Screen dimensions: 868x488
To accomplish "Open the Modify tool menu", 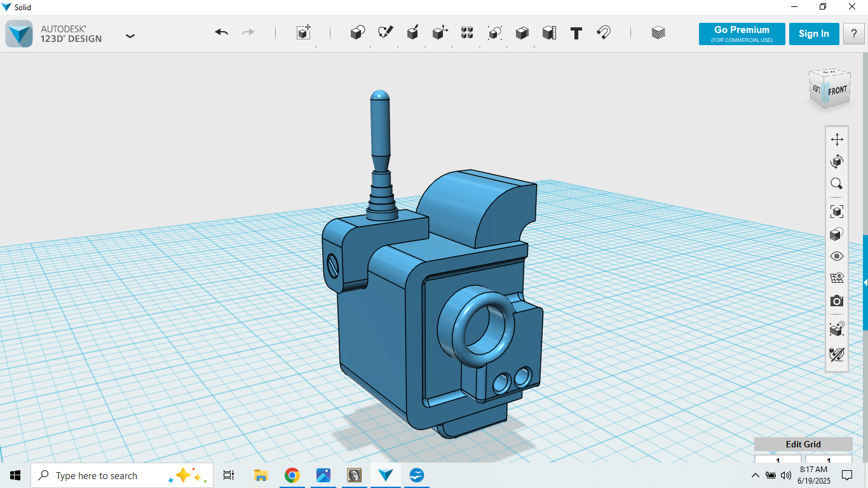I will pyautogui.click(x=440, y=33).
